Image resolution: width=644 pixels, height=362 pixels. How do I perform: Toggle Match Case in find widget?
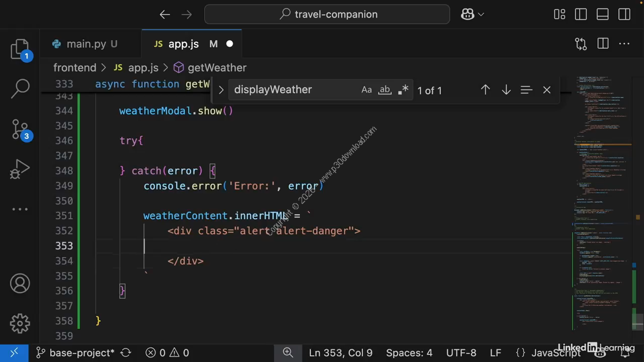point(366,90)
